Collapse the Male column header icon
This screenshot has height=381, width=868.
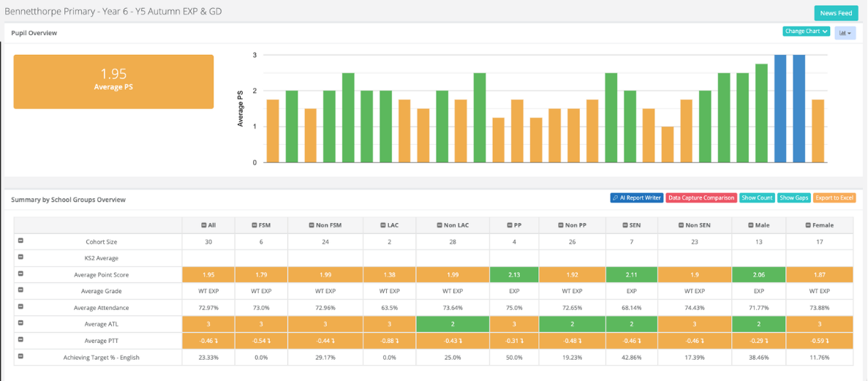click(751, 225)
